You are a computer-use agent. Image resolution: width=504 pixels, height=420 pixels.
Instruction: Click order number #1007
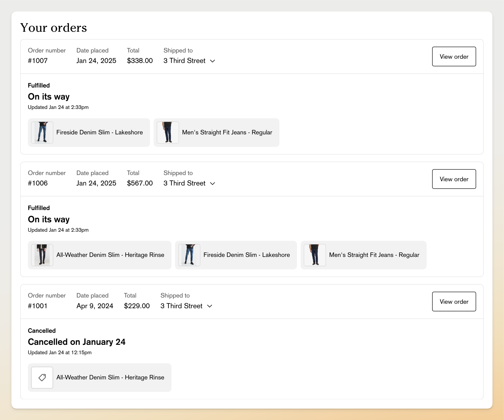coord(38,60)
